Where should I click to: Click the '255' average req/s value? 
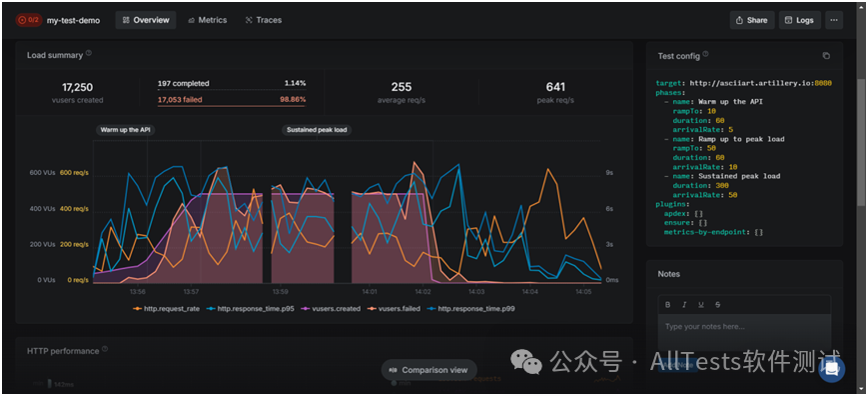tap(402, 87)
